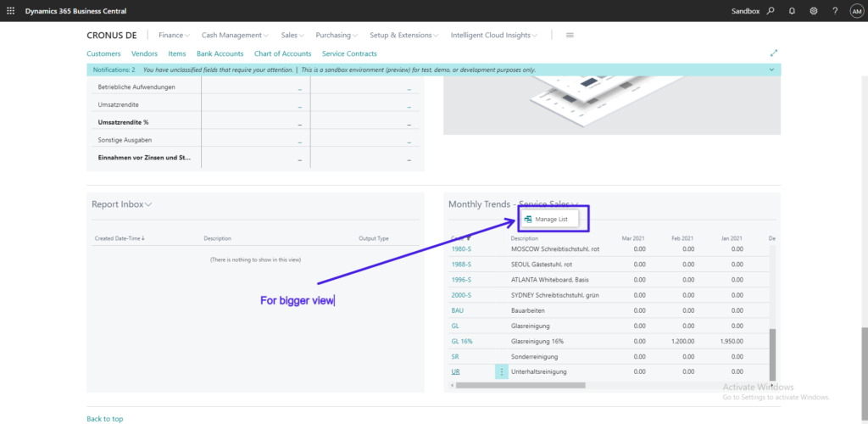Click the help question mark icon

(835, 11)
